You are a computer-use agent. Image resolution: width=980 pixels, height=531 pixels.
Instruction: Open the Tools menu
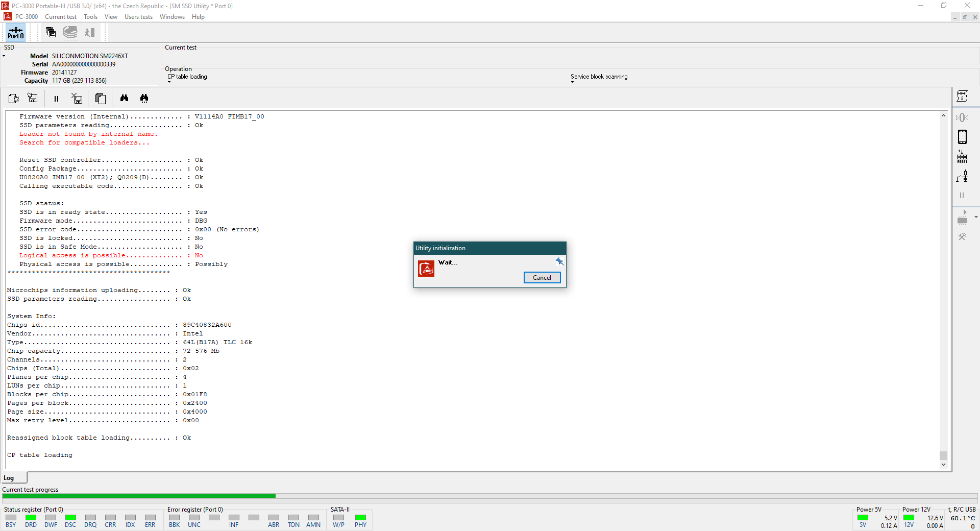90,17
